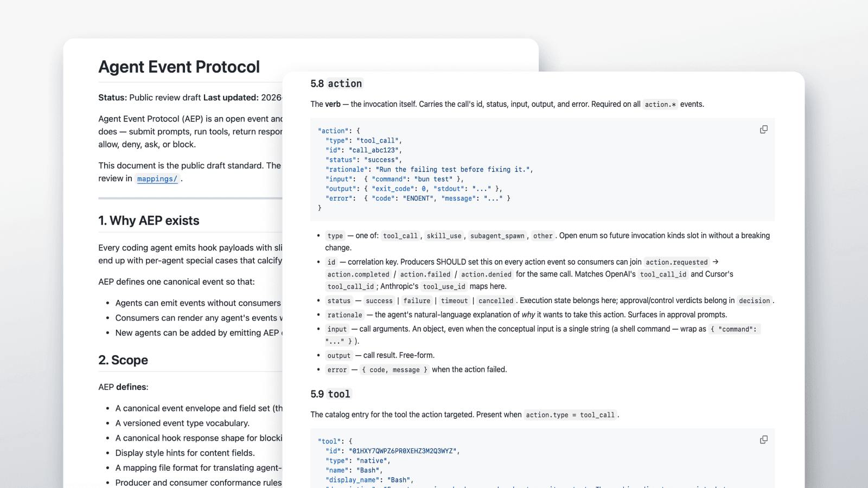Click the Agent Event Protocol title

point(179,67)
